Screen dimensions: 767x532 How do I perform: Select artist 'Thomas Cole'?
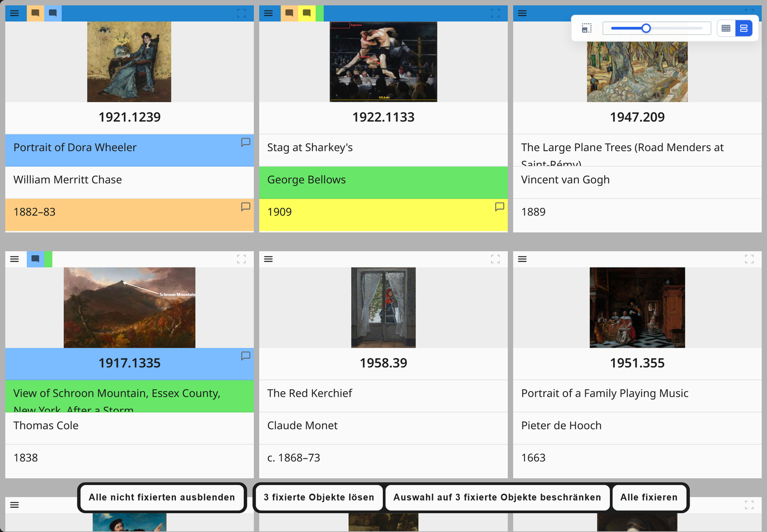click(x=46, y=426)
